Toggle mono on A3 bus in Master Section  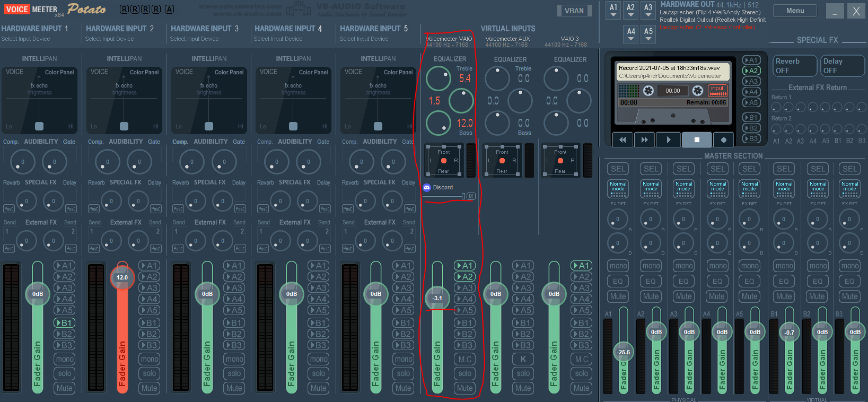pos(684,266)
